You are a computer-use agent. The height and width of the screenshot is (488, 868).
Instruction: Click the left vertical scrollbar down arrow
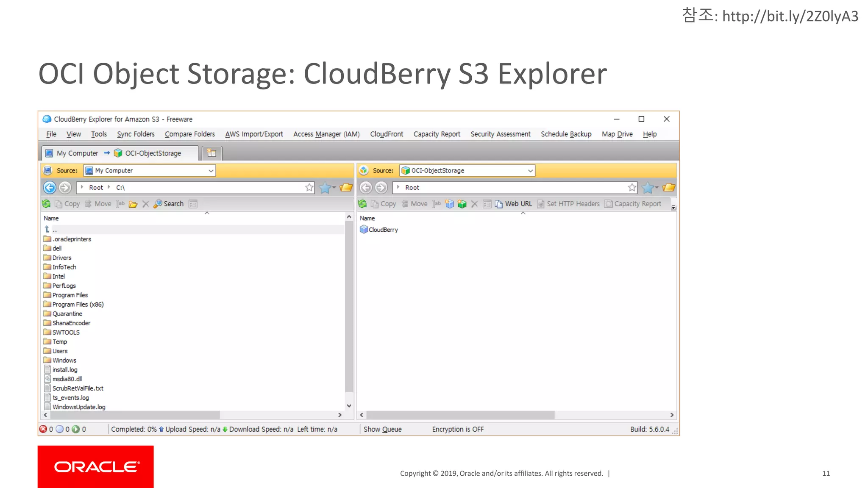349,405
